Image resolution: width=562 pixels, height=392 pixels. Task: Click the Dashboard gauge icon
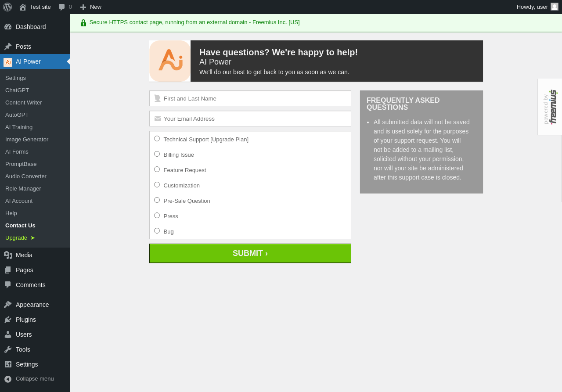pos(8,27)
